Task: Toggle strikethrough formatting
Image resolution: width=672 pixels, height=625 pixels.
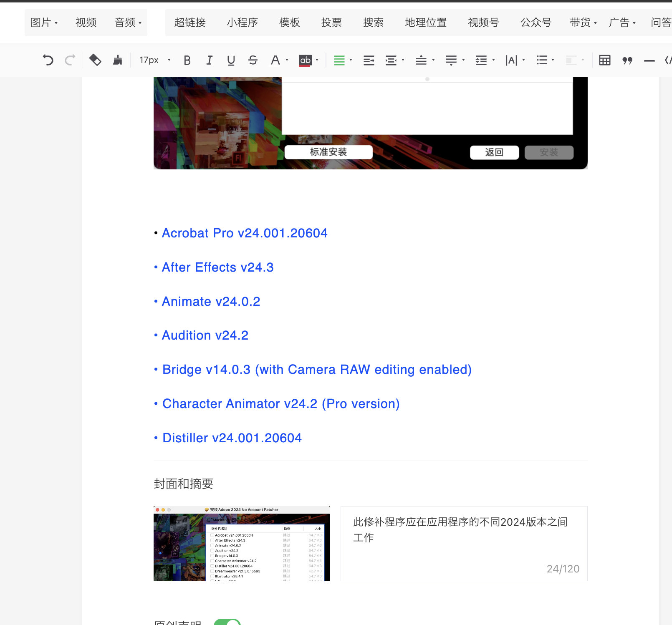Action: pos(253,60)
